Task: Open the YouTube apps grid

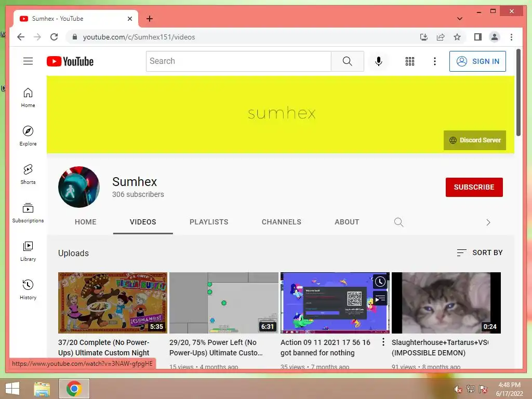Action: click(x=410, y=61)
